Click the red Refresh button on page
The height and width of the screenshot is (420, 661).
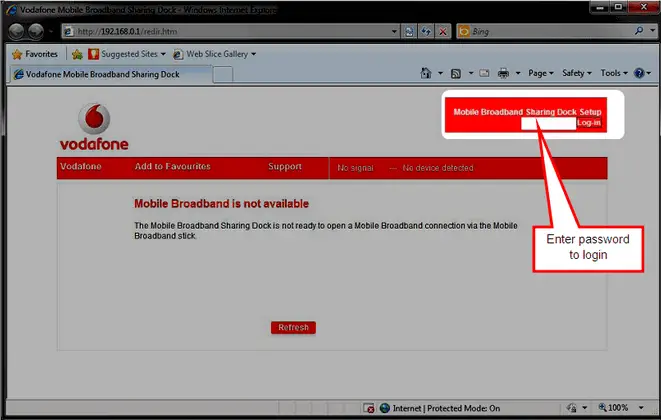coord(293,328)
